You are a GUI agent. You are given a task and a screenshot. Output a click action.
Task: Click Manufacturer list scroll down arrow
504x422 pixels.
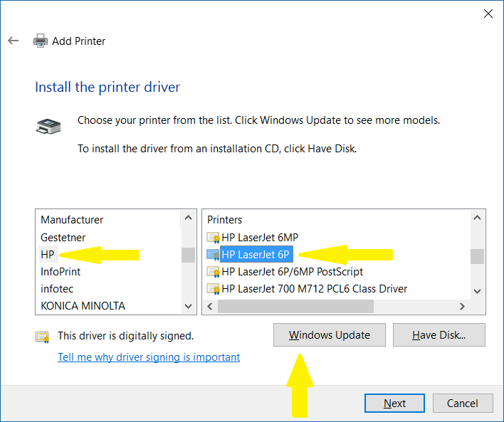(189, 306)
